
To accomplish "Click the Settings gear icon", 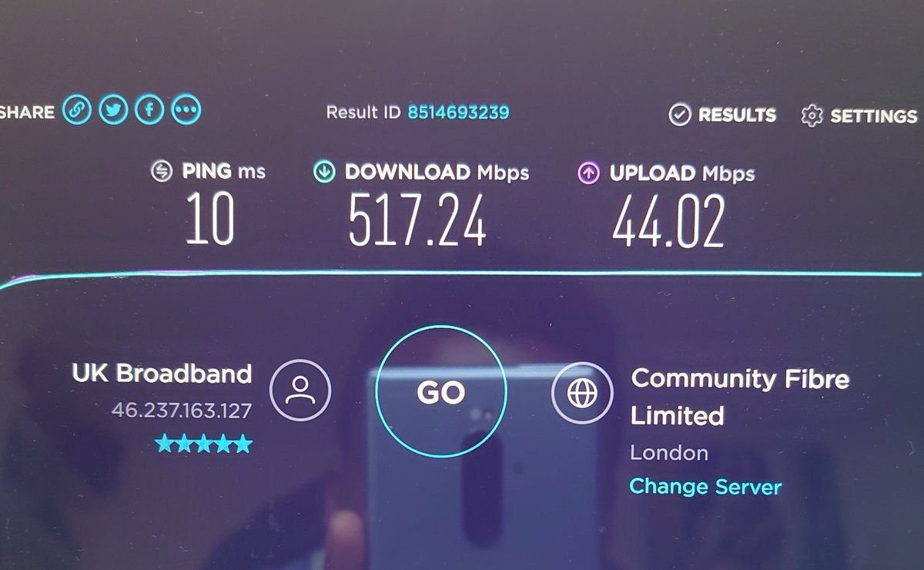I will [x=812, y=116].
